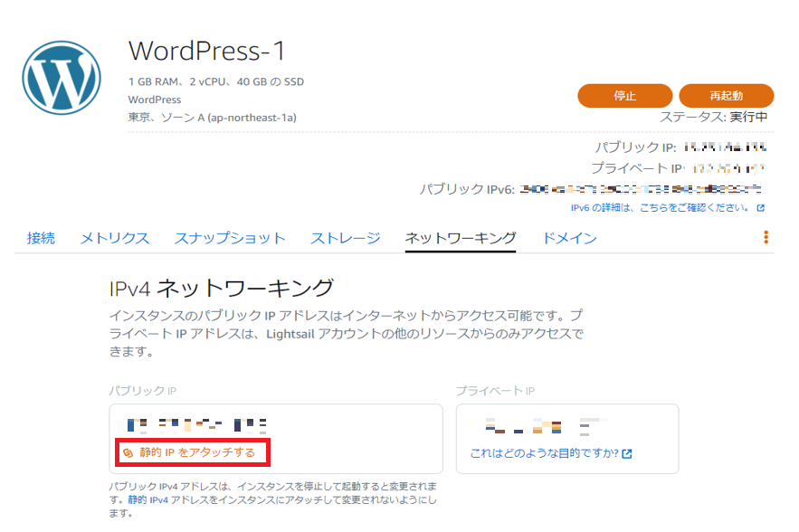Open the 接続 tab
This screenshot has height=532, width=799.
41,238
